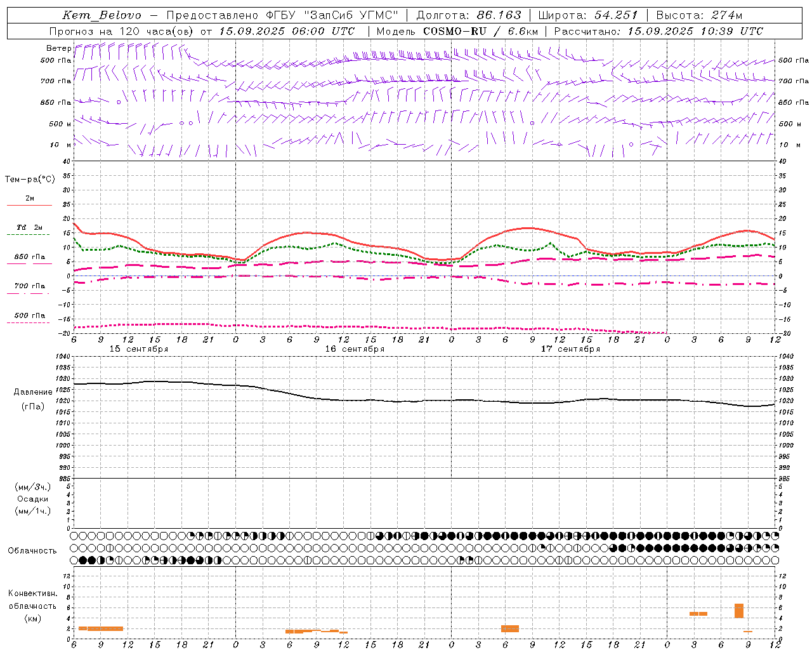Click the Конвективн. convective cloud label
Screen dimensions: 812x650
pyautogui.click(x=32, y=594)
